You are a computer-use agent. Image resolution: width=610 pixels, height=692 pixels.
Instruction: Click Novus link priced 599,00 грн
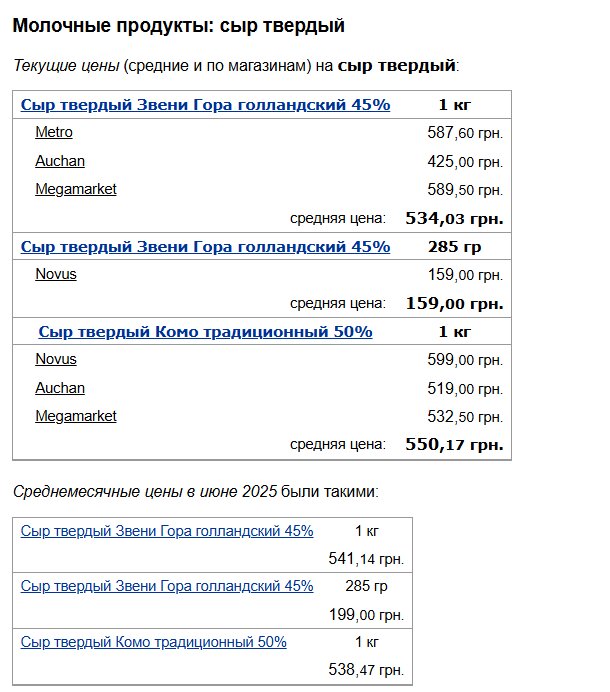56,359
